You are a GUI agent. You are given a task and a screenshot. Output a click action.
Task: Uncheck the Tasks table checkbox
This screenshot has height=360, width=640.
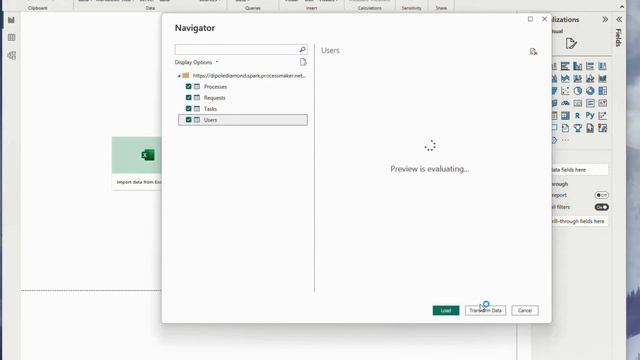[188, 109]
